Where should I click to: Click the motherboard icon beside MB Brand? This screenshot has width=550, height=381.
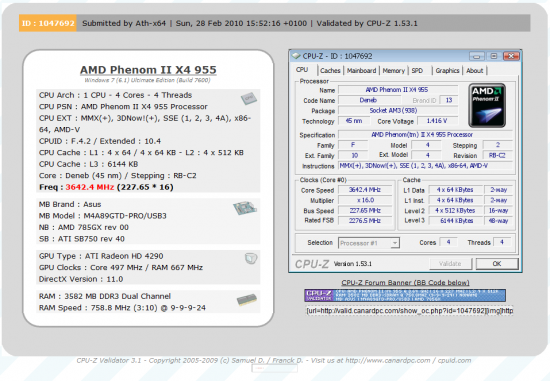click(x=244, y=208)
